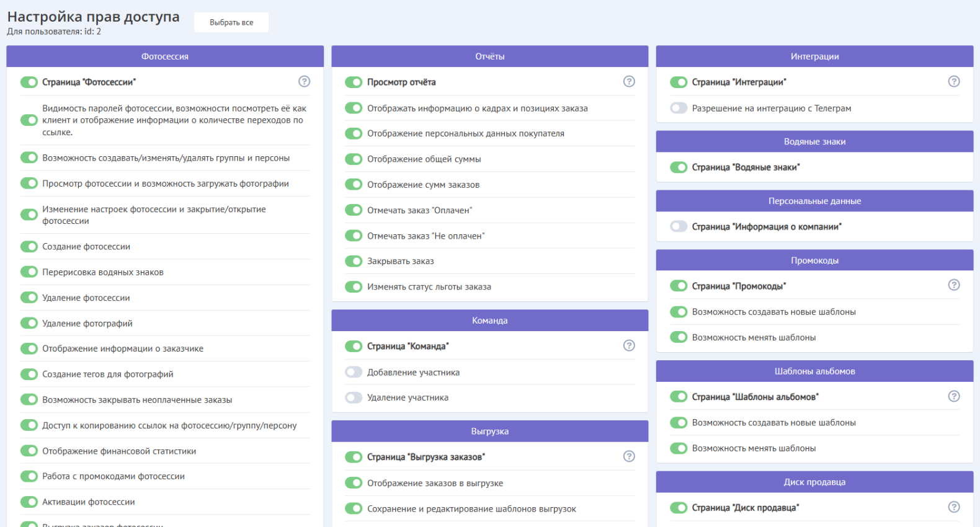The image size is (980, 527).
Task: Show help for Страница "Диск продавца"
Action: point(954,507)
